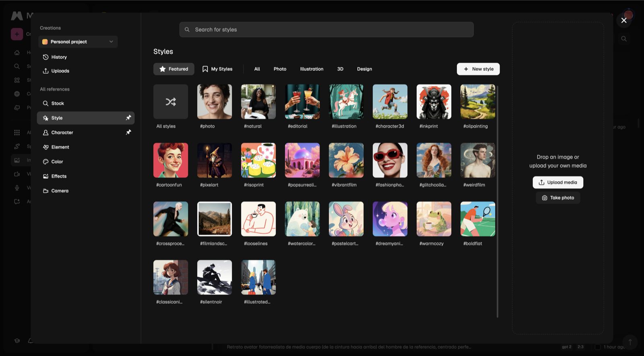Click the bookmark icon on My Styles
The width and height of the screenshot is (644, 356).
pos(205,69)
